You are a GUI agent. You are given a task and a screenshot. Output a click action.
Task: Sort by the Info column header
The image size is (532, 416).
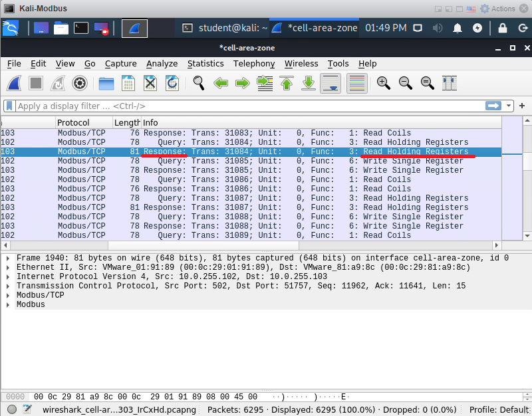pyautogui.click(x=321, y=122)
